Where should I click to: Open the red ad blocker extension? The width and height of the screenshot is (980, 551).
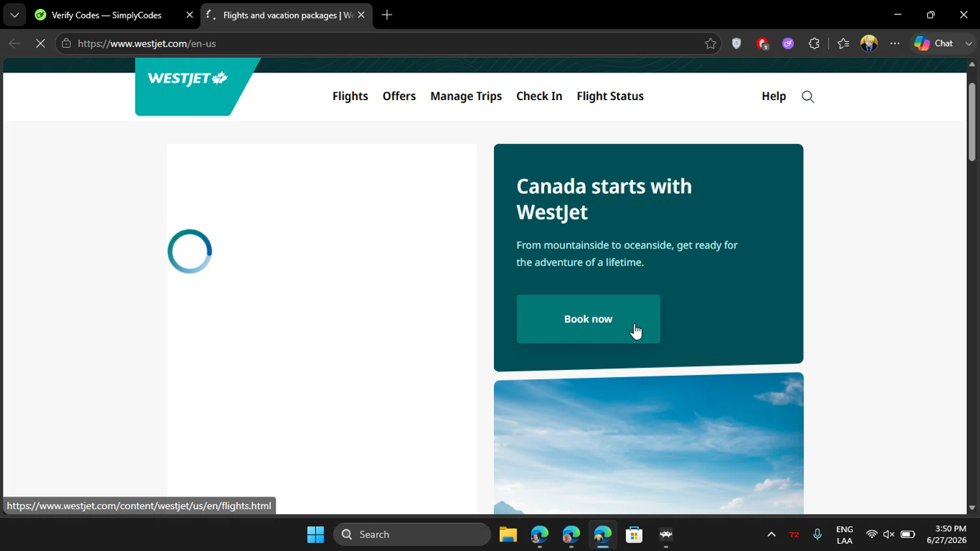762,44
